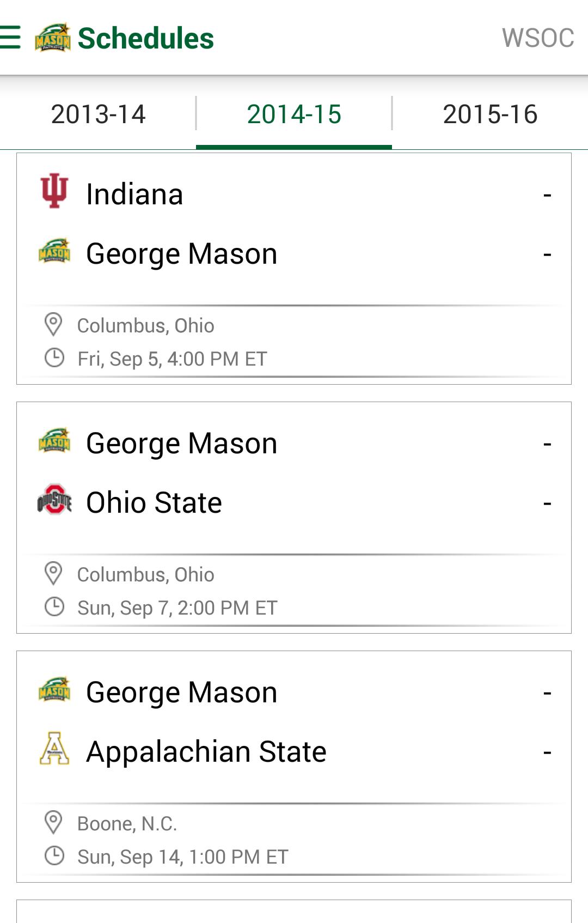Click the Appalachian State team logo
The width and height of the screenshot is (588, 923).
[54, 748]
